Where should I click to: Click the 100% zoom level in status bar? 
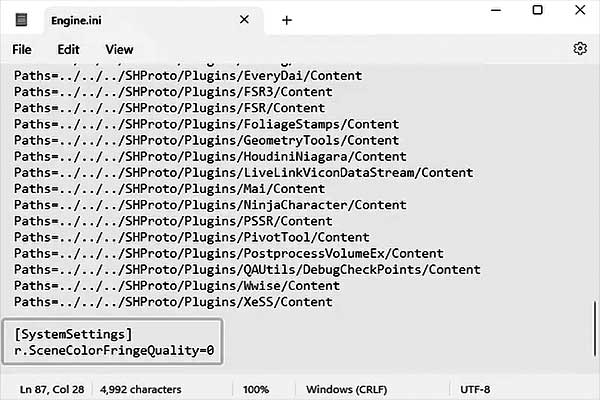tap(256, 389)
